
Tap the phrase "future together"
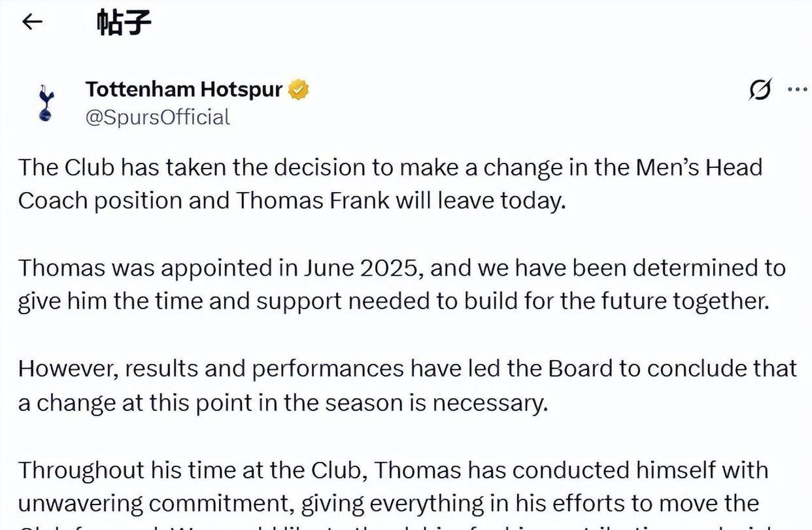click(693, 301)
